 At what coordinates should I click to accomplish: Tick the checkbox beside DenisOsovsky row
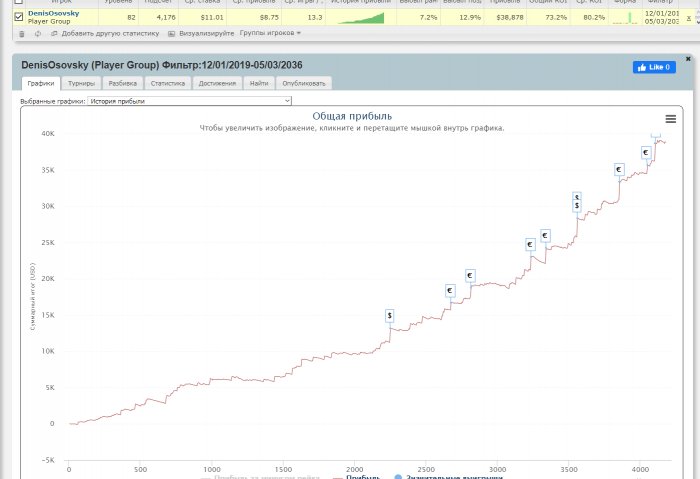coord(19,17)
